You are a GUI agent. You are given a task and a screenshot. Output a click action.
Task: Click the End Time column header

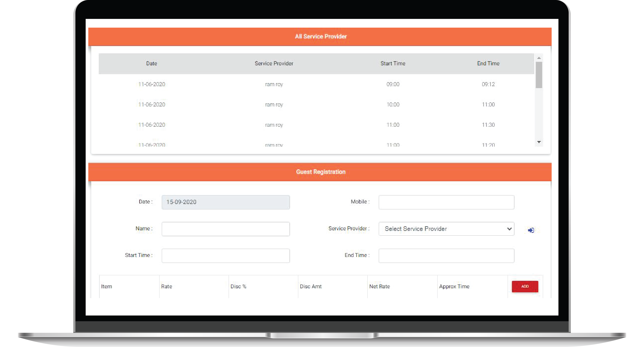tap(488, 64)
